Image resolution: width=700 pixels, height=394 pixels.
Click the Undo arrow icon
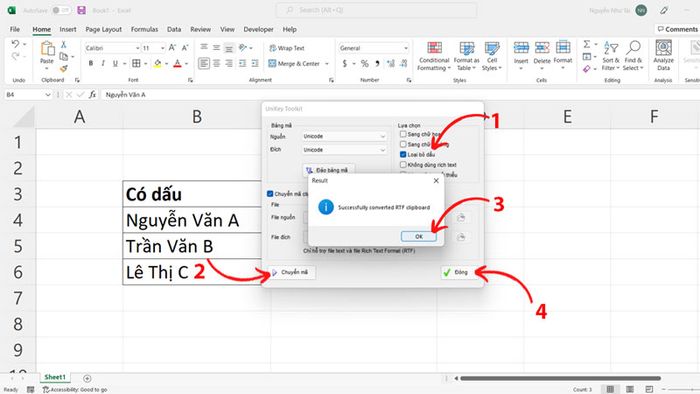coord(16,44)
